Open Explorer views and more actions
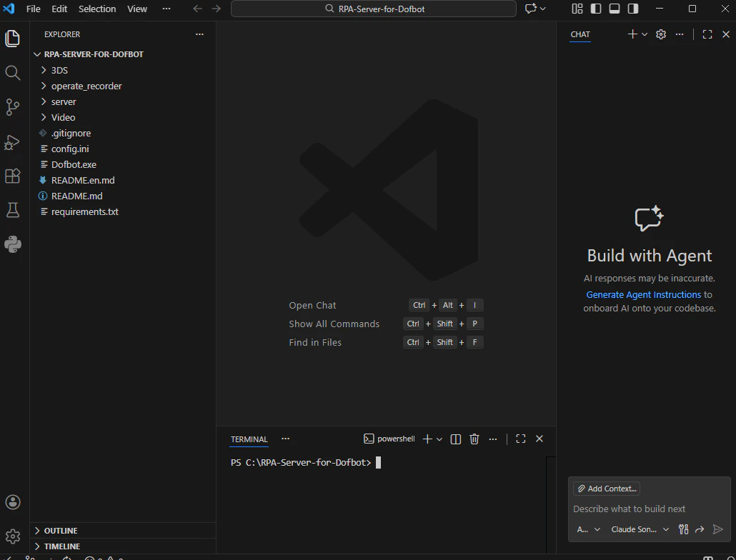This screenshot has height=560, width=736. pyautogui.click(x=199, y=34)
